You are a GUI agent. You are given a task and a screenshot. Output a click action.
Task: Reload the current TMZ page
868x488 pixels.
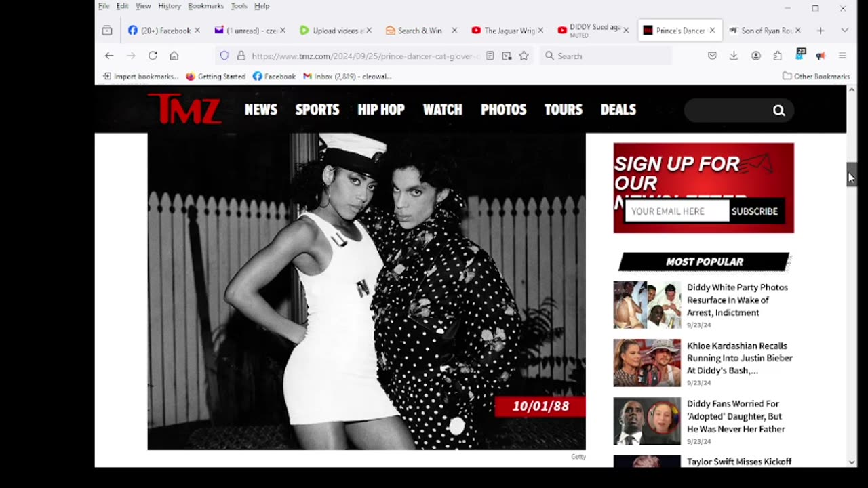153,56
